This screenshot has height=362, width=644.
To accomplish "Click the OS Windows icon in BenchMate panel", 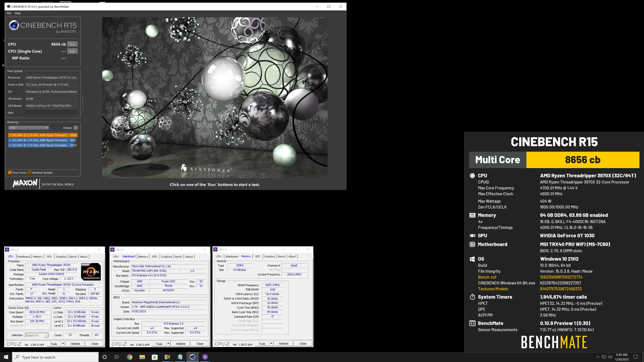I will coord(472,259).
